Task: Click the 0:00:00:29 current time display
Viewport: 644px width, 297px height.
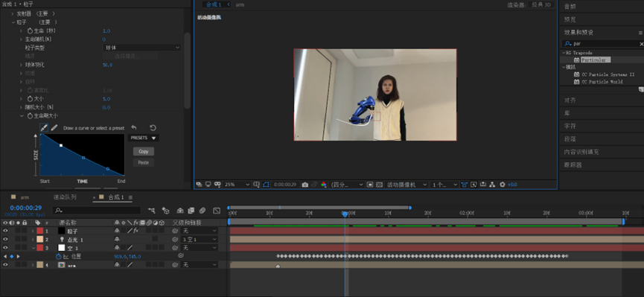Action: point(25,208)
